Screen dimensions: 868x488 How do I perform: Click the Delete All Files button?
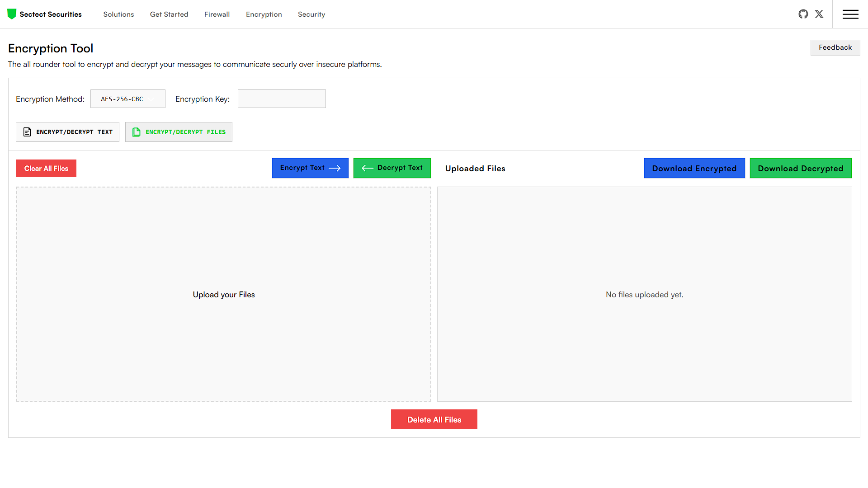pyautogui.click(x=434, y=419)
